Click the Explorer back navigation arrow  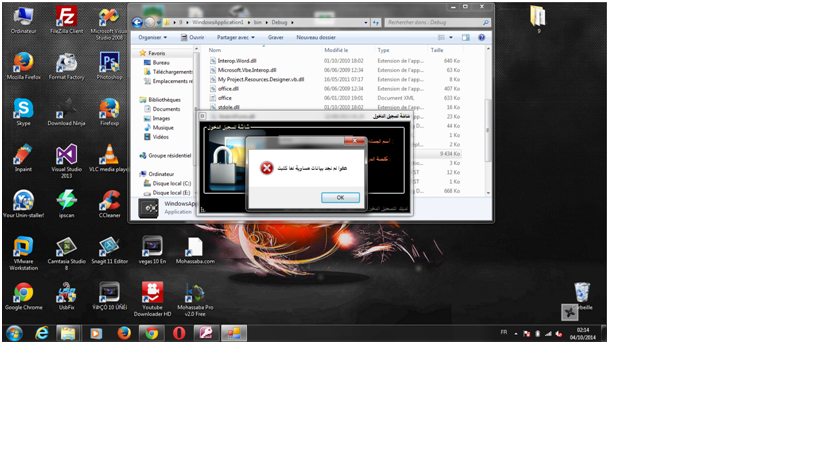(x=137, y=21)
